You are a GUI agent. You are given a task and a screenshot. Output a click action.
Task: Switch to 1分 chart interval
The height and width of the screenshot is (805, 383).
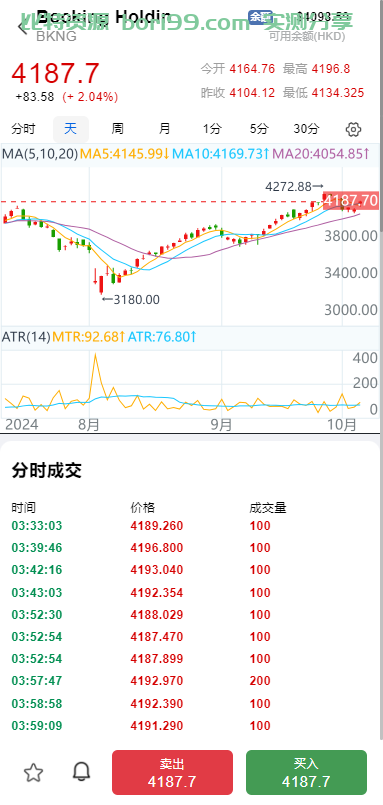[212, 129]
